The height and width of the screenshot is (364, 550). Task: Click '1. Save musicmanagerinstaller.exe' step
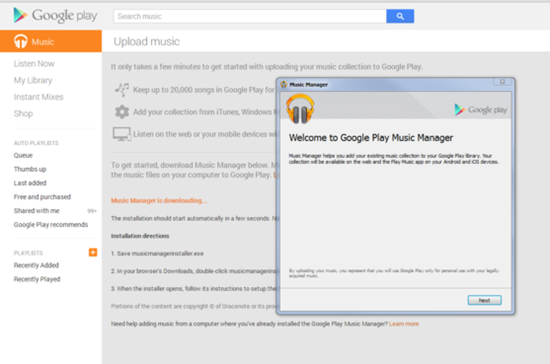(157, 254)
